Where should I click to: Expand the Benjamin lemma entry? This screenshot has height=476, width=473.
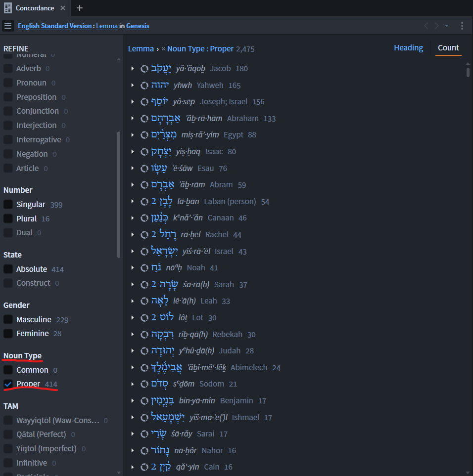(x=133, y=401)
